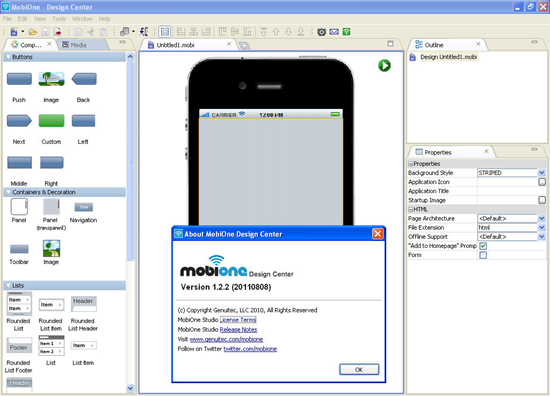Open the File Extension dropdown
Image resolution: width=550 pixels, height=396 pixels.
pos(542,227)
